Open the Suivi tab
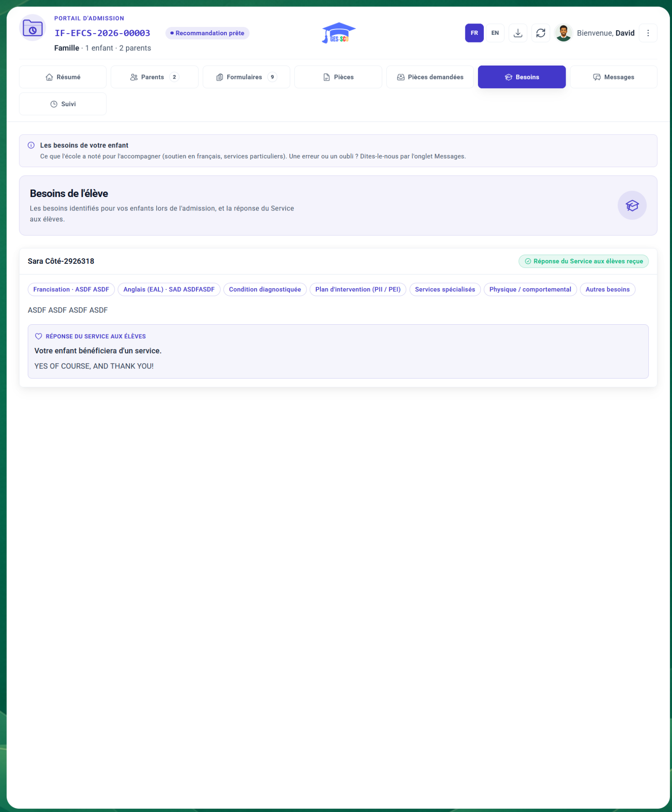The width and height of the screenshot is (672, 812). click(x=63, y=104)
